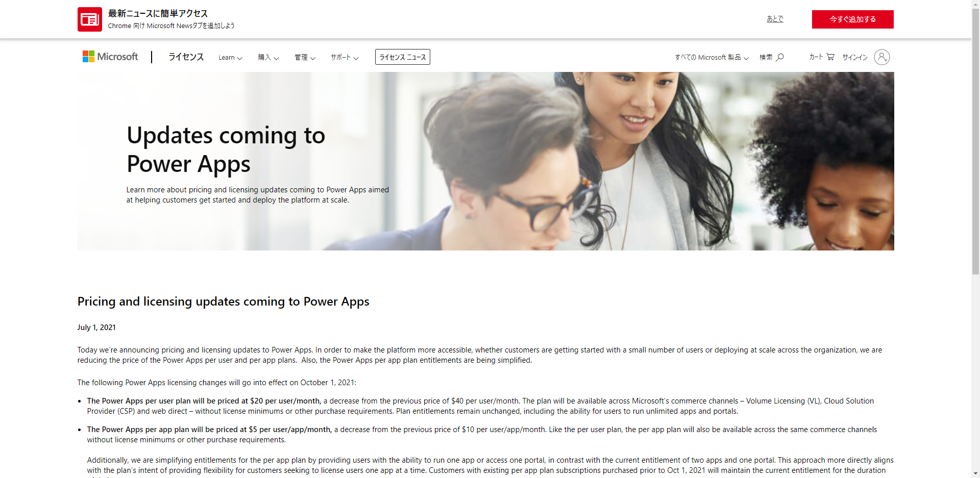Screen dimensions: 980x478
Task: Click the scrollbar up arrow
Action: [x=975, y=3]
